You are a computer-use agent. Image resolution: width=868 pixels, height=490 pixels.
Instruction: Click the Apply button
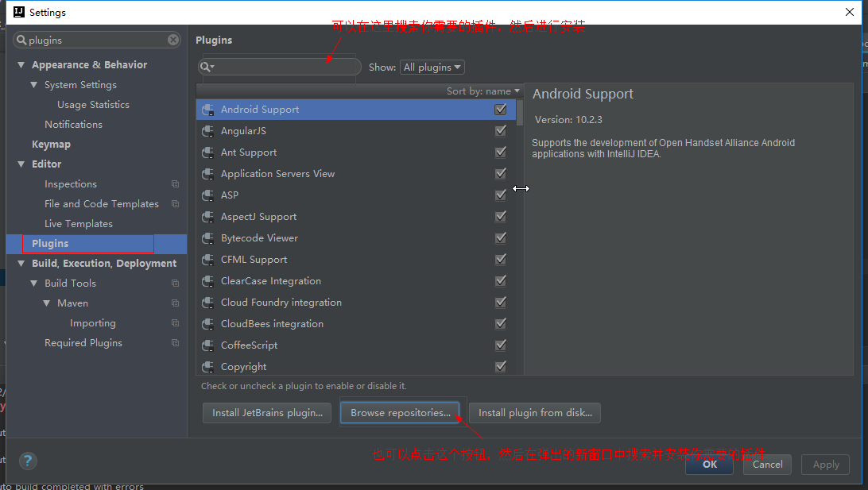pyautogui.click(x=826, y=465)
